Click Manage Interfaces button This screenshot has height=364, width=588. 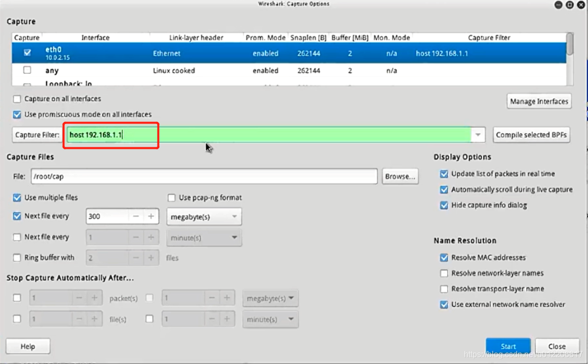[539, 101]
